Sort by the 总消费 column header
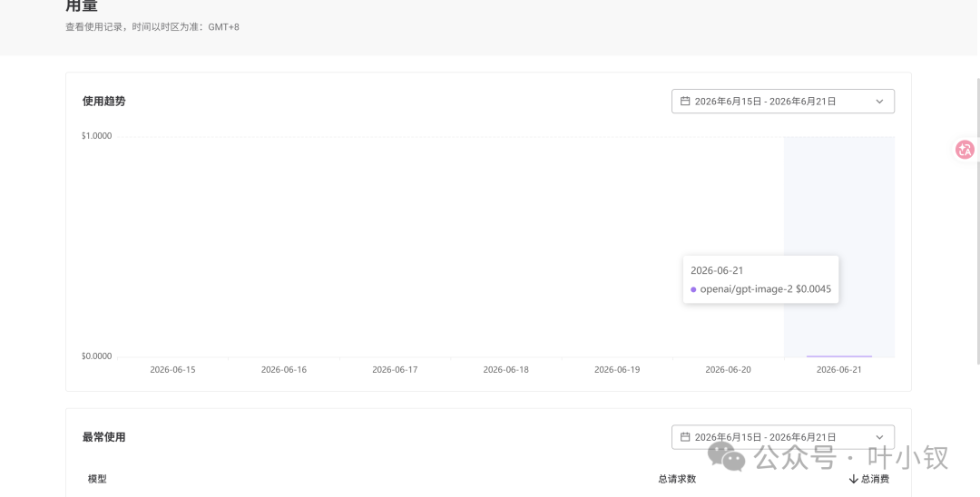The width and height of the screenshot is (980, 497). tap(868, 479)
